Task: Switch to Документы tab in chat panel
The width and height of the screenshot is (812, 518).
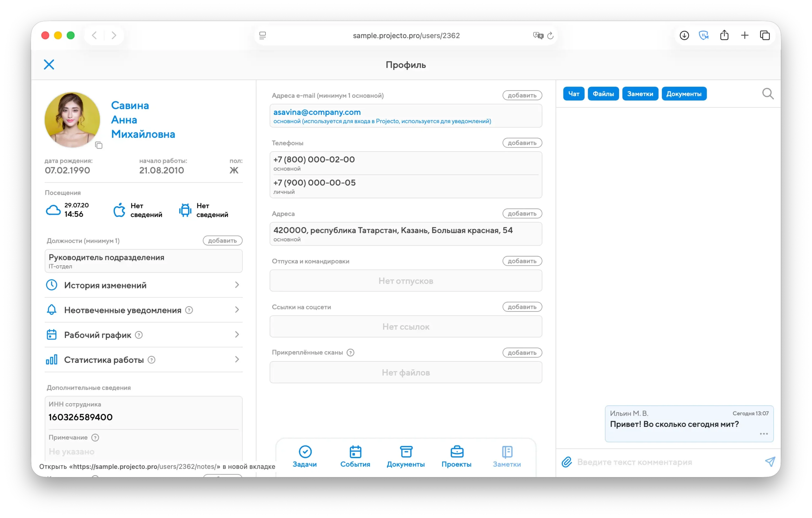Action: (684, 94)
